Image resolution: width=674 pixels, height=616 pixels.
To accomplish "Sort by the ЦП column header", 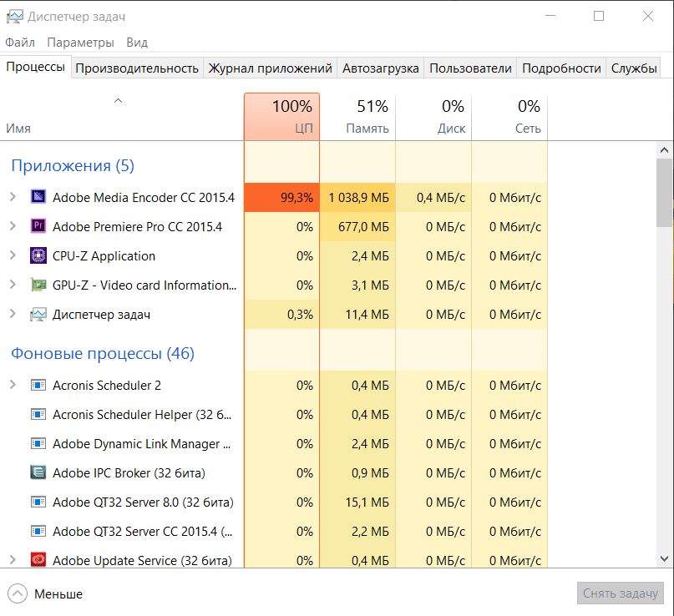I will tap(281, 116).
